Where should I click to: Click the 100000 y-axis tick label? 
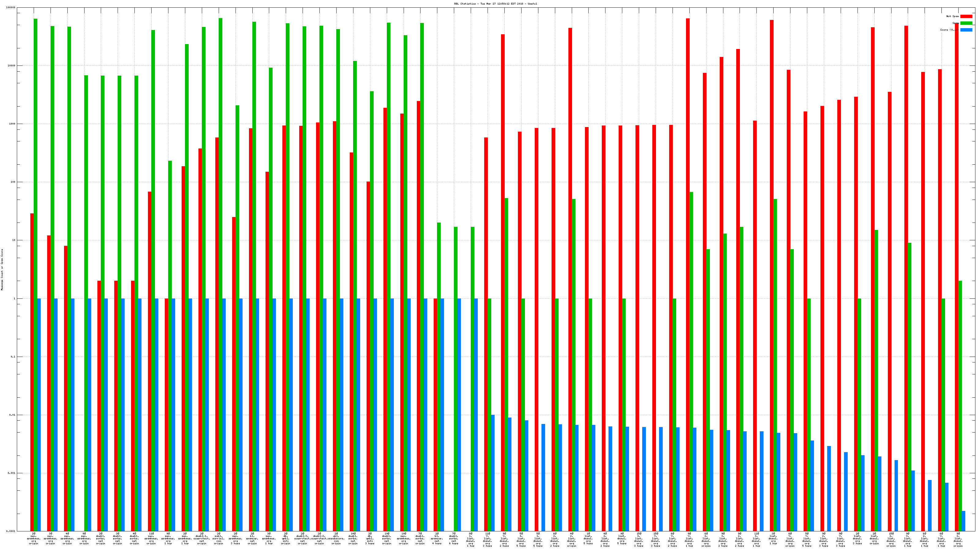pyautogui.click(x=11, y=8)
